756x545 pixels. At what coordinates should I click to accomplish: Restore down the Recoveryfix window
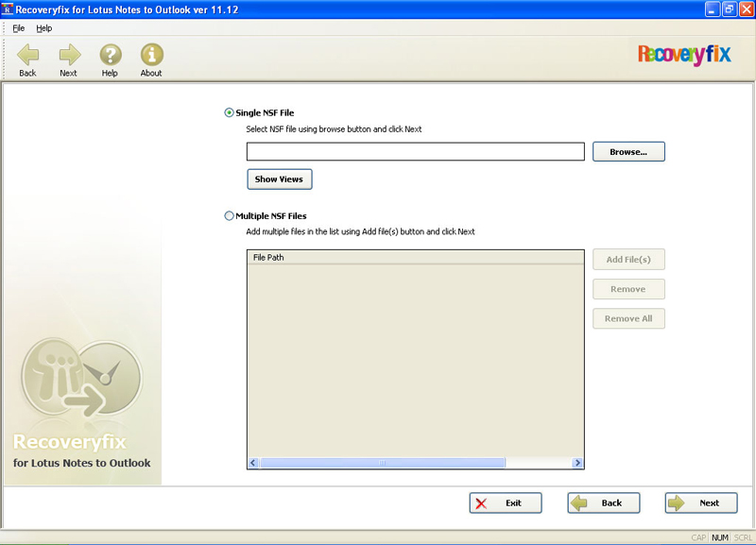tap(730, 9)
